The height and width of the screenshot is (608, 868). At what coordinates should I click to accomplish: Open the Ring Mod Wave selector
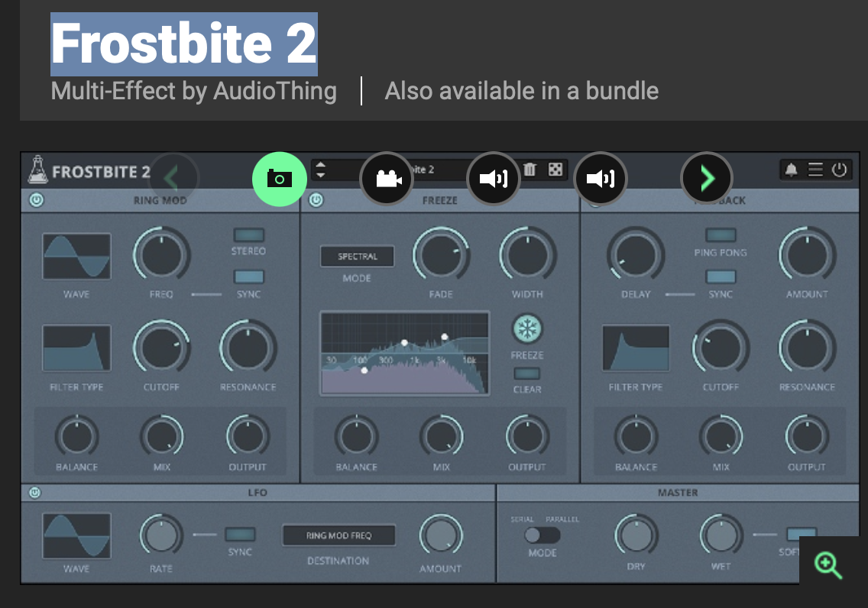click(x=76, y=256)
